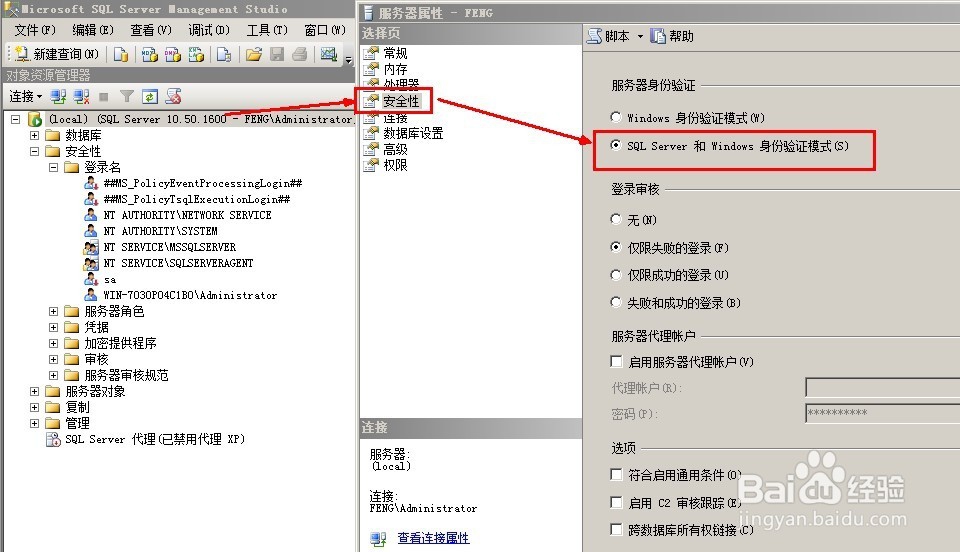Viewport: 960px width, 552px height.
Task: Click the 代理帐户 input field
Action: [882, 387]
